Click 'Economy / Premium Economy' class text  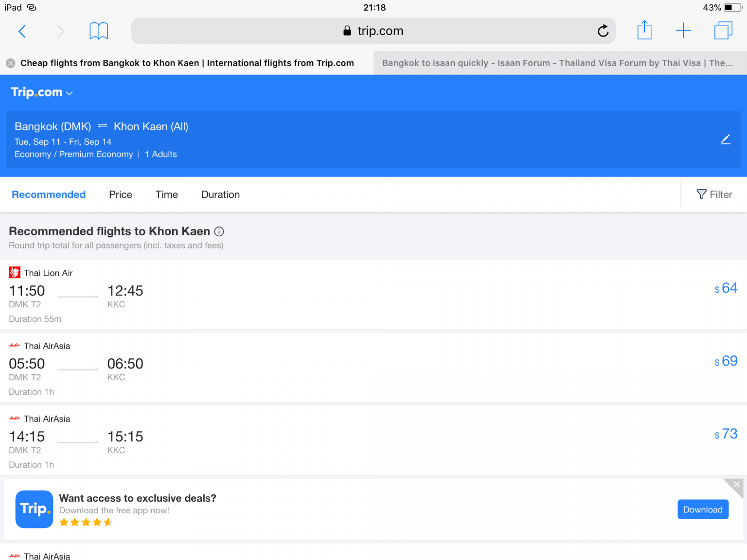pos(74,154)
